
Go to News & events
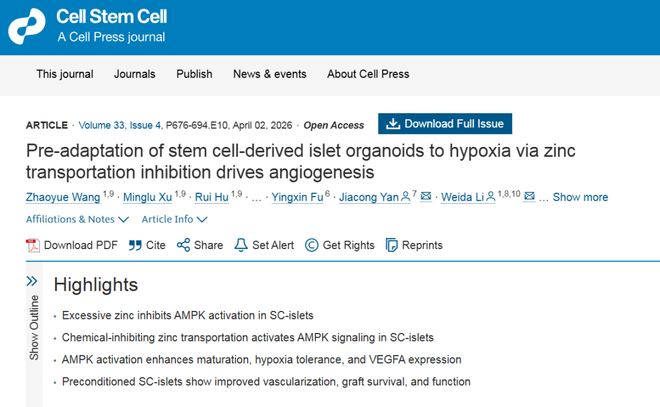(269, 74)
